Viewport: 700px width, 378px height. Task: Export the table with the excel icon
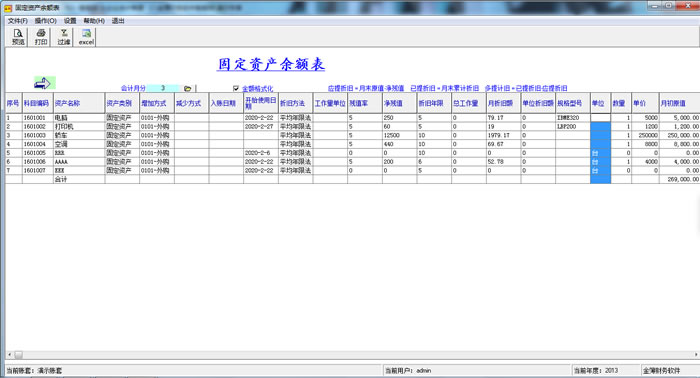point(86,37)
